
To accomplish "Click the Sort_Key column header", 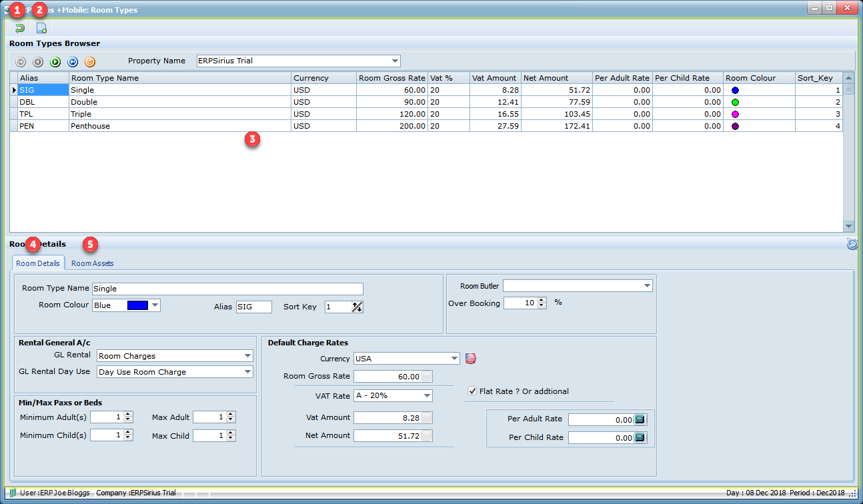I will [819, 78].
